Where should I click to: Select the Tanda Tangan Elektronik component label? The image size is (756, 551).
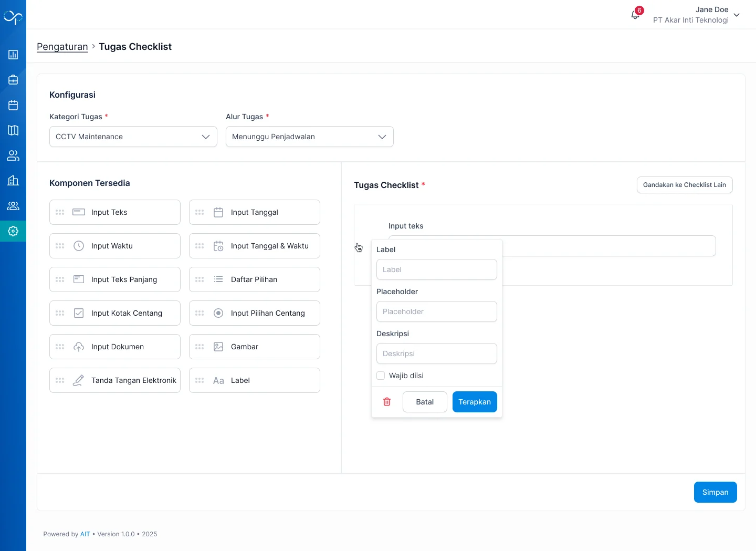(134, 380)
